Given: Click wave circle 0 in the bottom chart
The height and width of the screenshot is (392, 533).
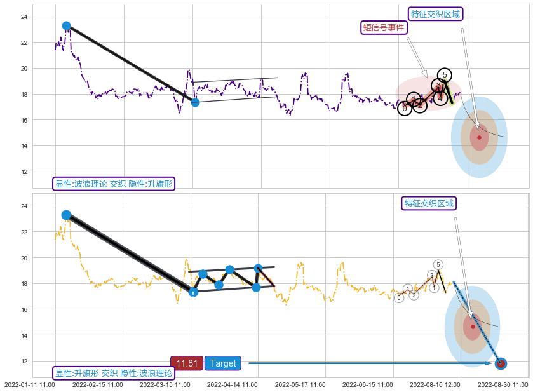Looking at the screenshot, I should (398, 297).
